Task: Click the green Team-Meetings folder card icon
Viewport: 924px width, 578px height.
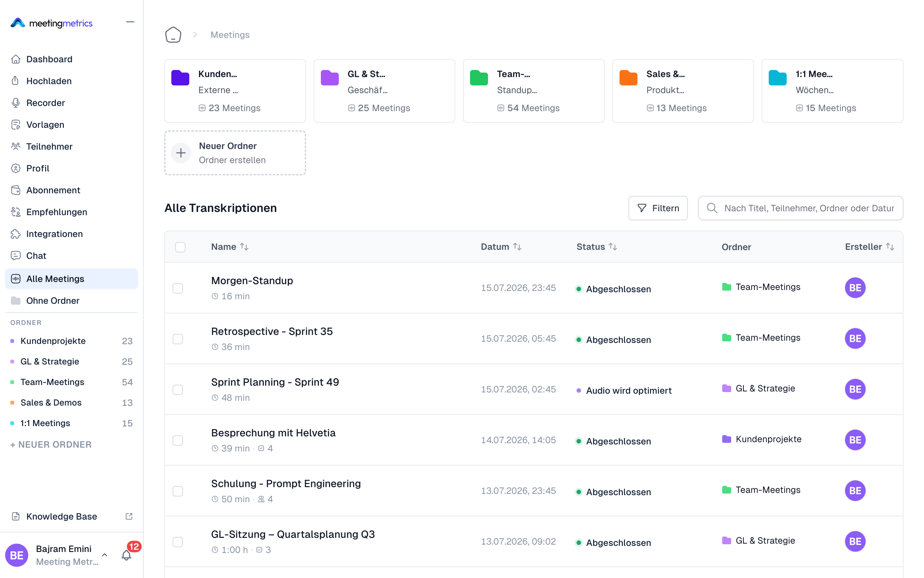Action: (479, 78)
